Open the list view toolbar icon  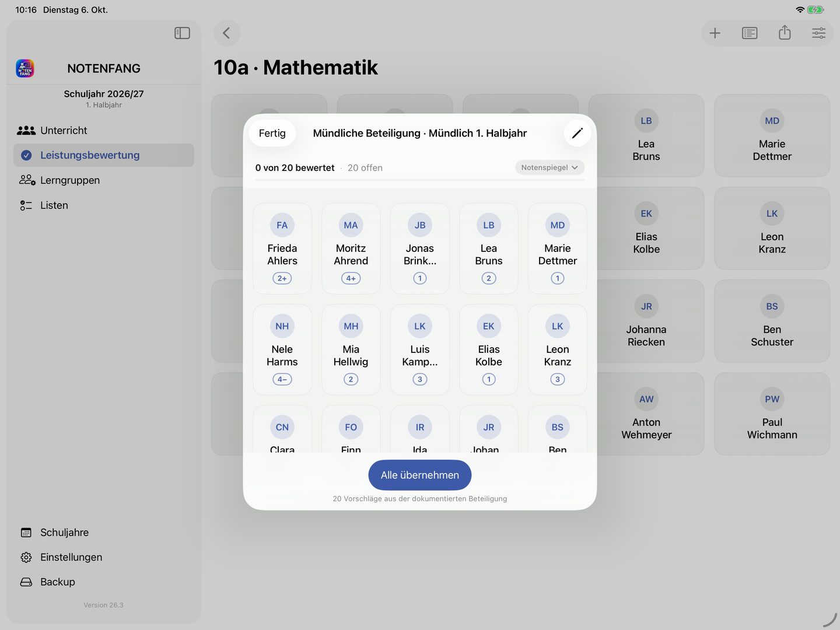750,33
